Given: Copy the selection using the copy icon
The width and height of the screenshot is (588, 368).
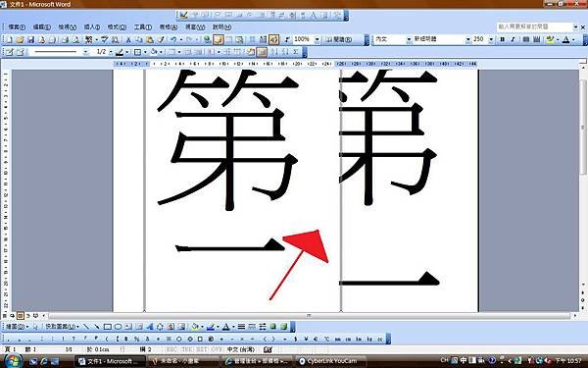Looking at the screenshot, I should tap(139, 39).
